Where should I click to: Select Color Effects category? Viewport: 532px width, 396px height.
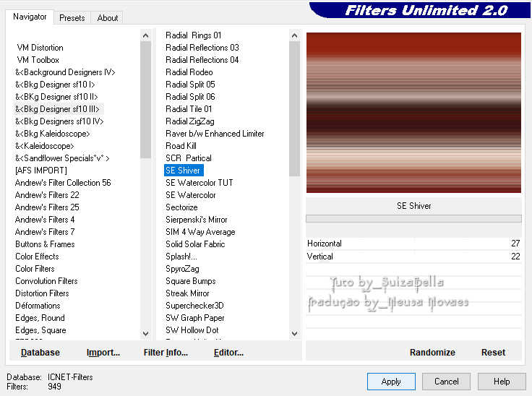point(37,257)
